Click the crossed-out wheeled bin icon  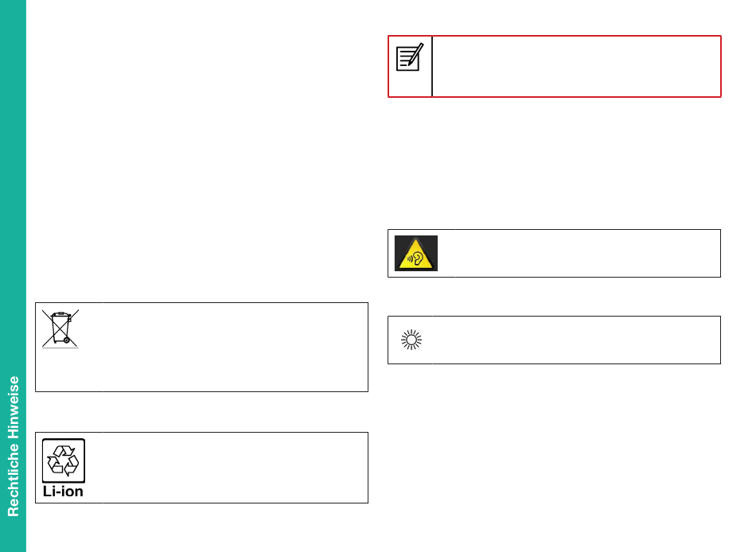pos(60,328)
